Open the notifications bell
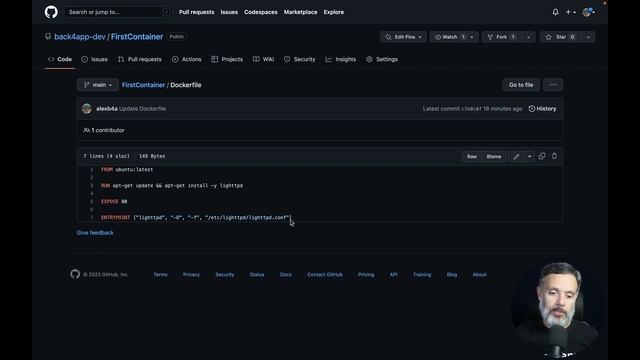 pyautogui.click(x=556, y=12)
